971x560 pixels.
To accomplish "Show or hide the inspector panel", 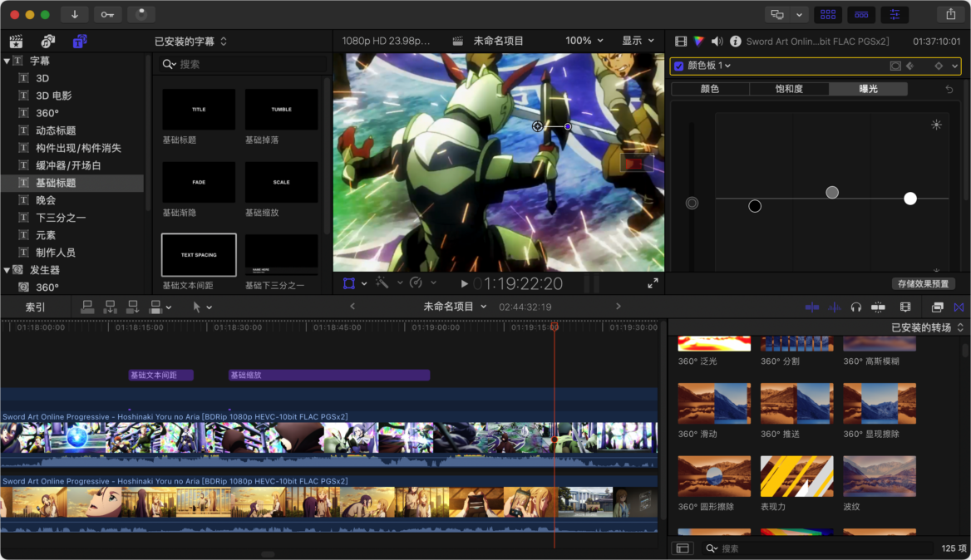I will (x=895, y=14).
